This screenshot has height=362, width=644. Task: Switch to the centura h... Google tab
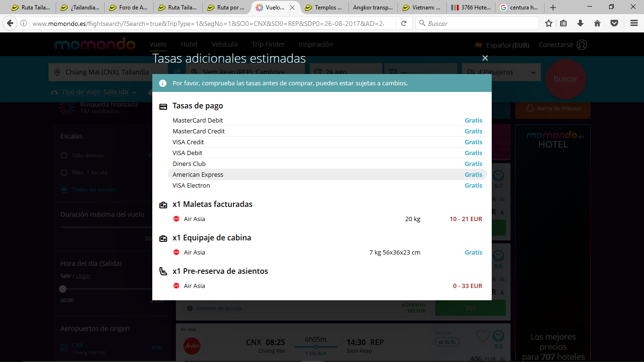(520, 8)
